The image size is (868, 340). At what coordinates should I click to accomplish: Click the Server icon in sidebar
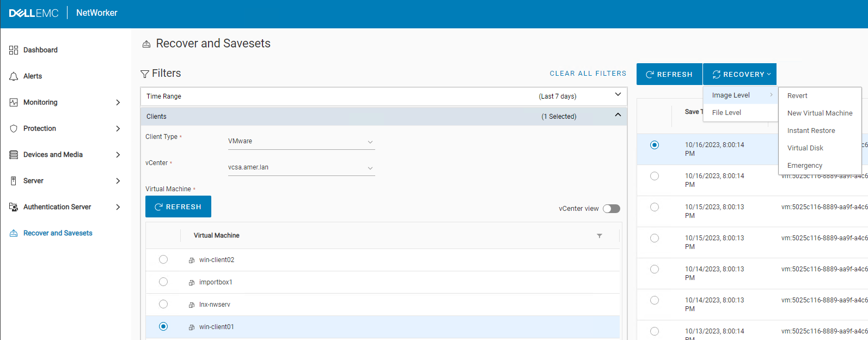14,181
